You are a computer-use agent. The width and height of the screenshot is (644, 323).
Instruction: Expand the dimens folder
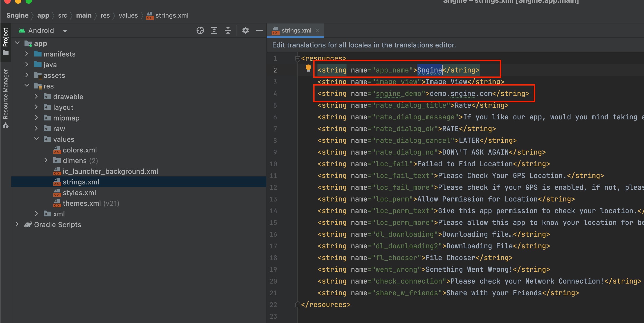coord(46,160)
